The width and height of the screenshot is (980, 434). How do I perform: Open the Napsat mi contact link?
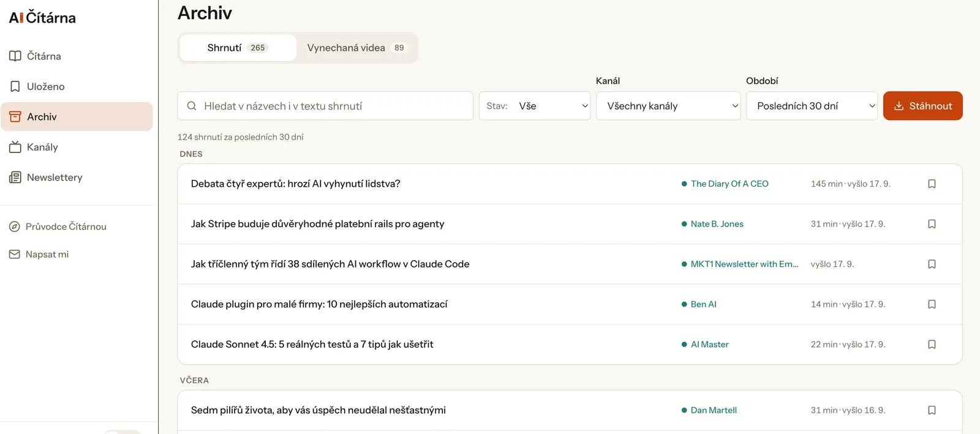(x=39, y=254)
